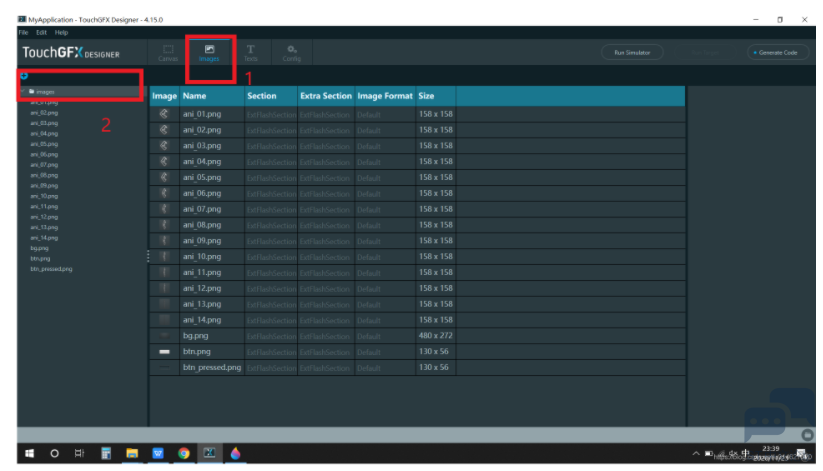Image resolution: width=823 pixels, height=471 pixels.
Task: Open the Image Format dropdown for bg.png
Action: coord(385,336)
